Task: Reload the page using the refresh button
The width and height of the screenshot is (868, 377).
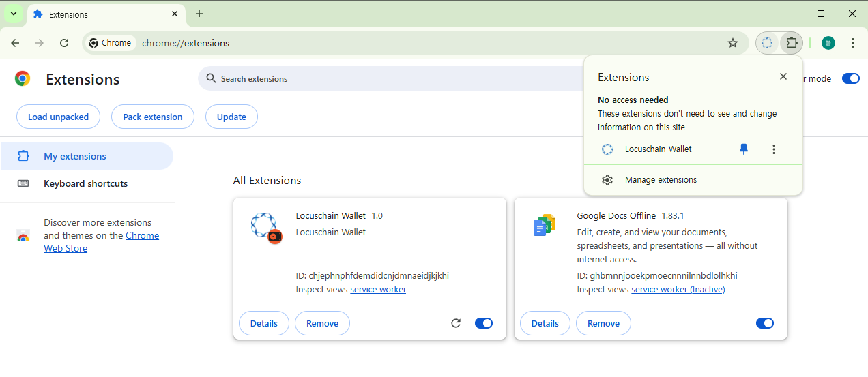Action: point(64,43)
